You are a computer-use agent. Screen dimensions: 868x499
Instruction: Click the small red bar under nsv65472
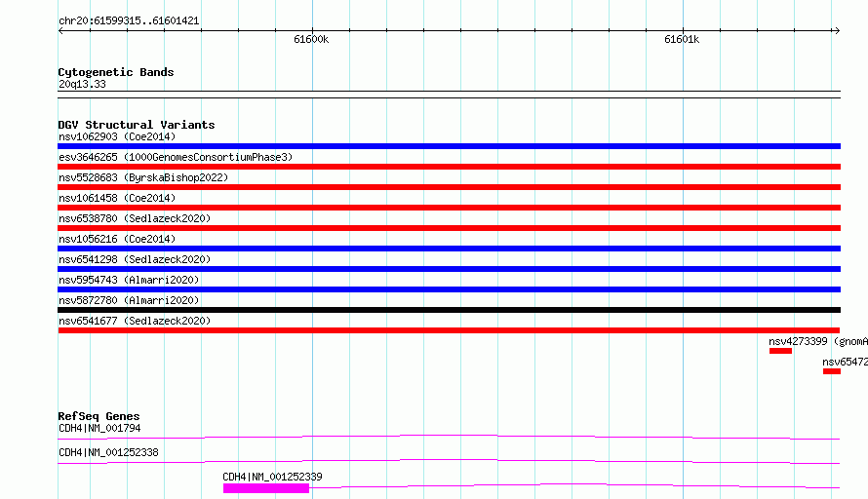832,371
